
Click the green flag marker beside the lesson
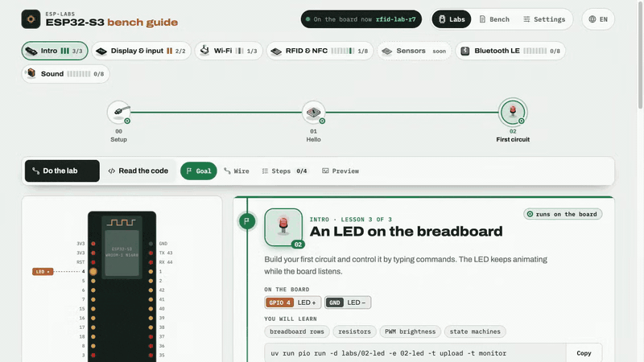tap(247, 221)
